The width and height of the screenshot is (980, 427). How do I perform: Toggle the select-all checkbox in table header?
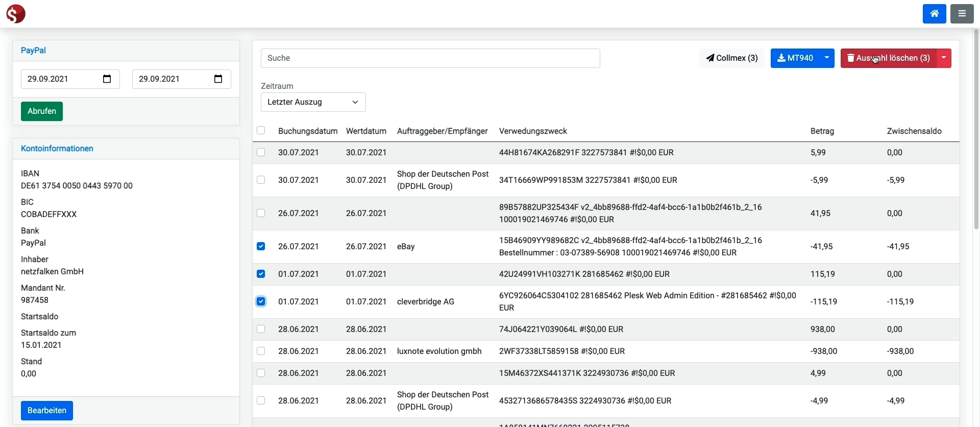click(261, 131)
